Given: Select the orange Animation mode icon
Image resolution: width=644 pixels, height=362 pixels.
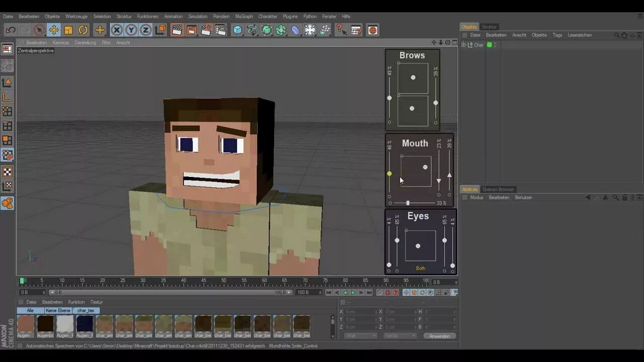Looking at the screenshot, I should click(7, 203).
